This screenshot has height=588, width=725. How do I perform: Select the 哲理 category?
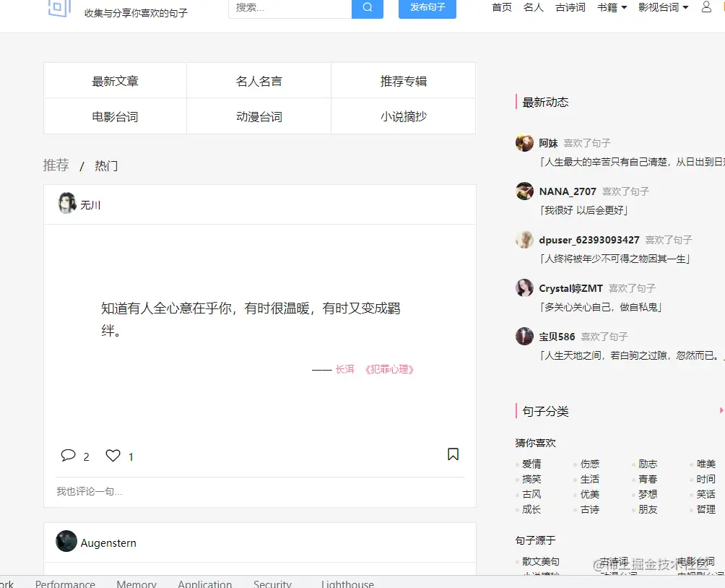click(x=706, y=510)
